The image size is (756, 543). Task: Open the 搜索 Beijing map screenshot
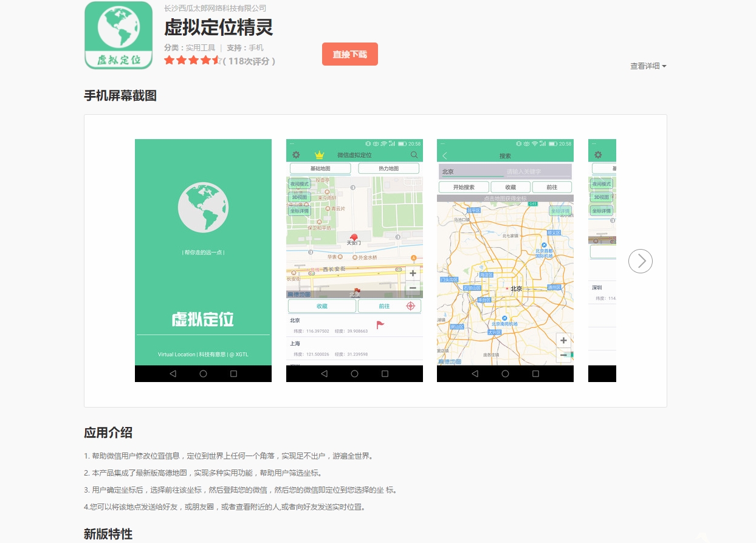click(x=505, y=261)
